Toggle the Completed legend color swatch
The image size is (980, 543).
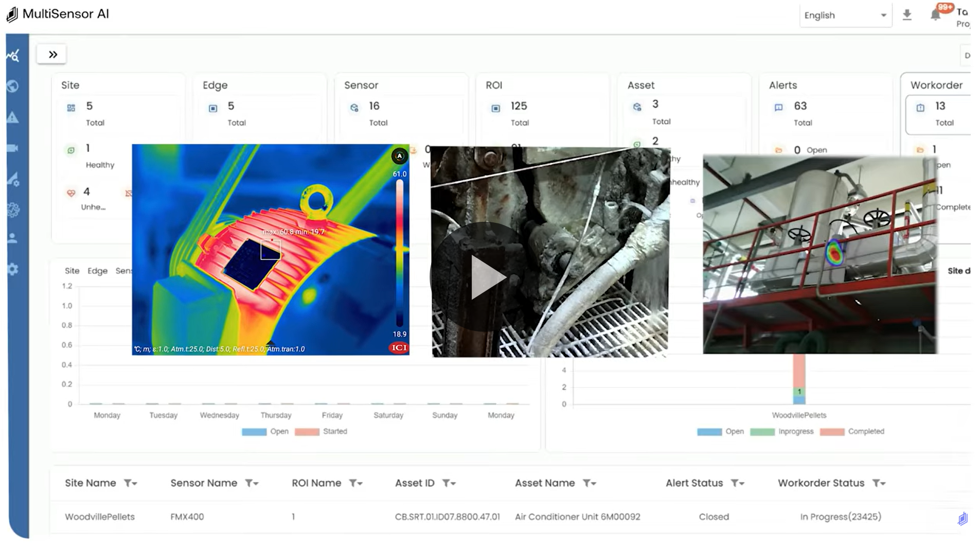832,432
